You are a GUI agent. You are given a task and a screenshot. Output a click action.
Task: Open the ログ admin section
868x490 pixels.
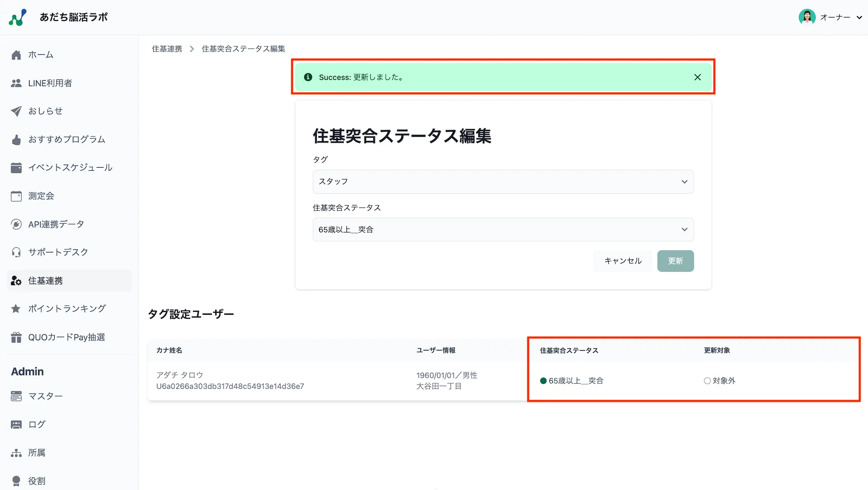tap(36, 424)
